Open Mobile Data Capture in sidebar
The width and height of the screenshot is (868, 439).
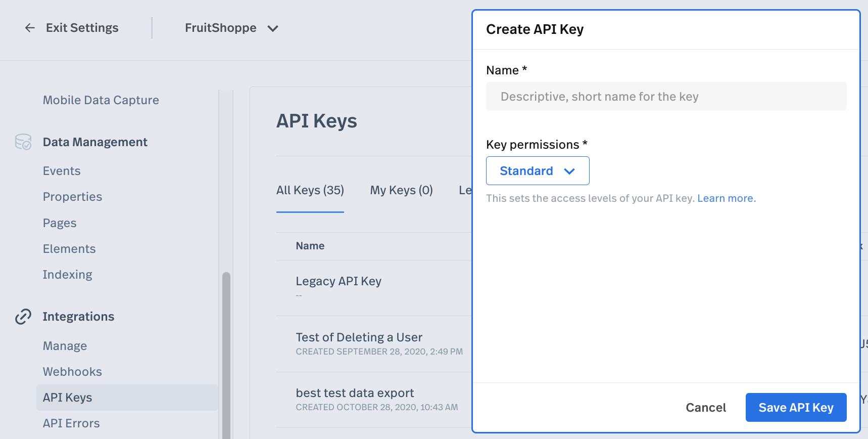tap(101, 100)
